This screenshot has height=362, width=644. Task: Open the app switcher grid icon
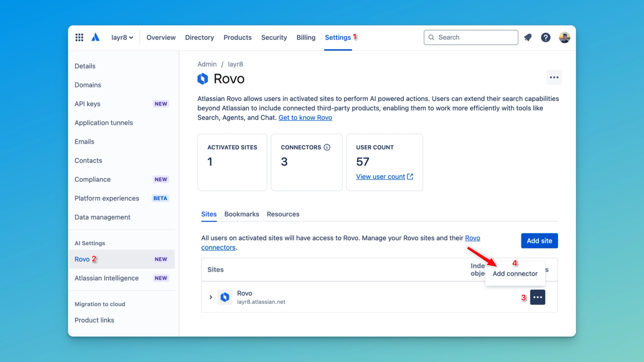pyautogui.click(x=79, y=38)
